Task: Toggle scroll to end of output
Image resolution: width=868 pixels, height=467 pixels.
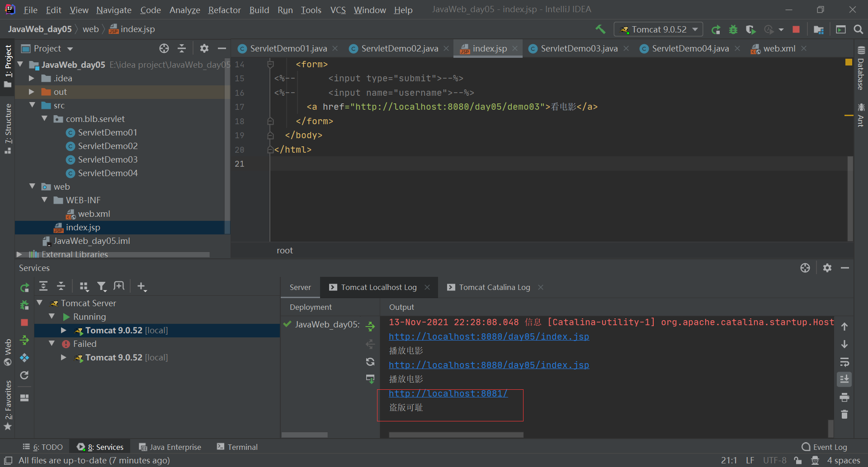Action: tap(844, 379)
